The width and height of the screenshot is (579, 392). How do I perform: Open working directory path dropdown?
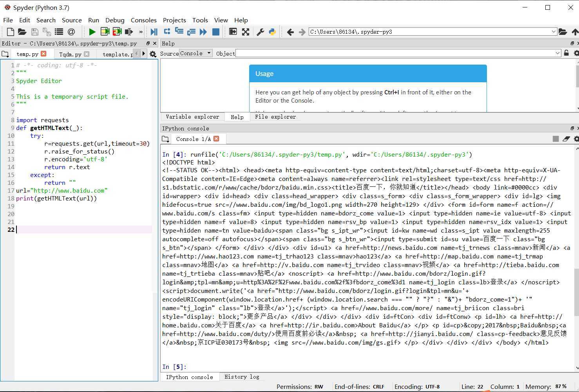(x=554, y=32)
